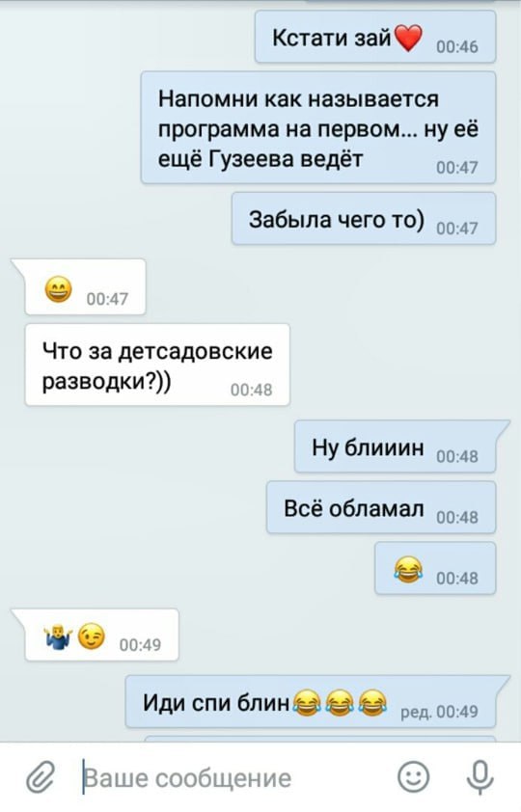Tap the crying-laughing emoji message at 00:48
The height and width of the screenshot is (812, 521).
click(x=408, y=570)
